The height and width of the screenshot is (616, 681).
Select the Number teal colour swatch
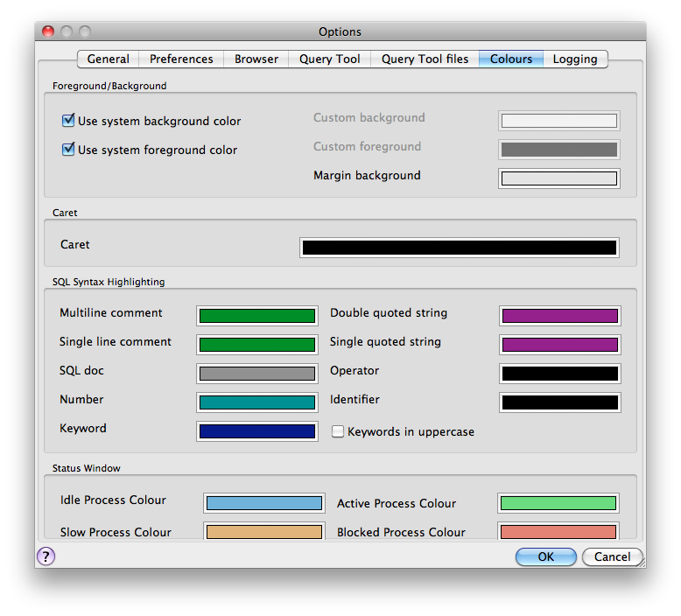[257, 402]
